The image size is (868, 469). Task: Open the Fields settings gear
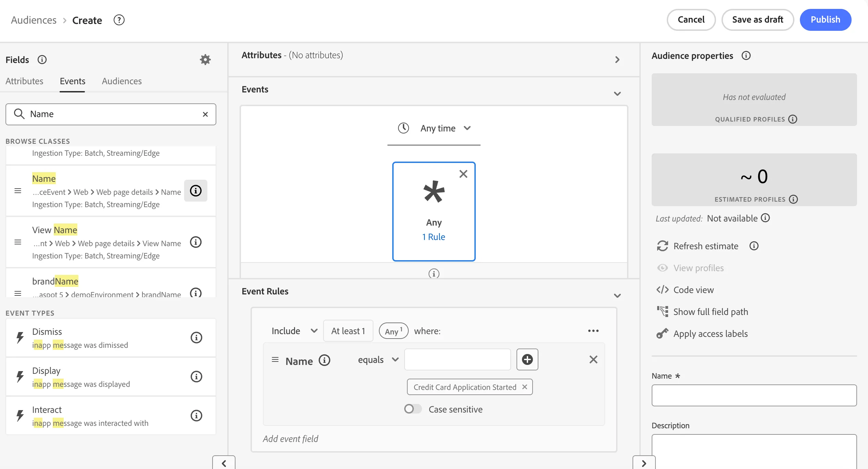click(205, 60)
